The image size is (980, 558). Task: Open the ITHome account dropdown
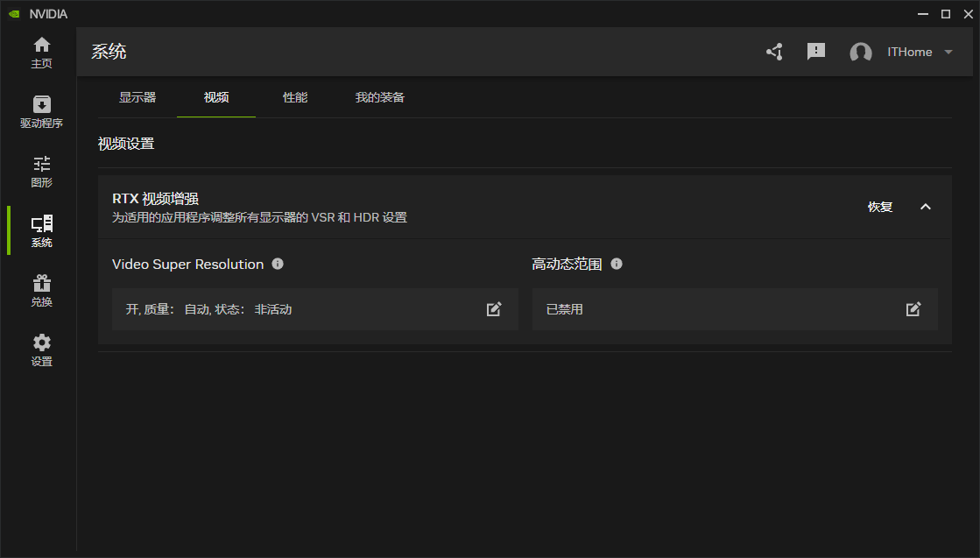tap(948, 52)
